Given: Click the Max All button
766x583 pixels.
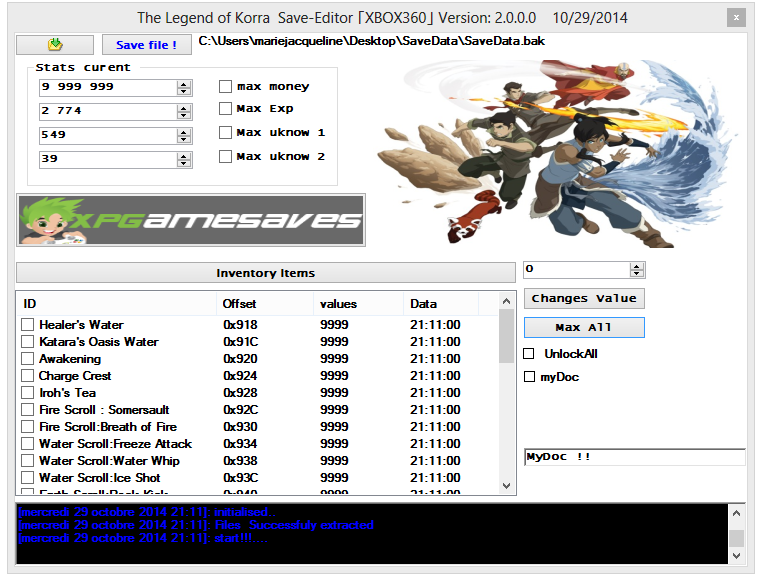Looking at the screenshot, I should pos(584,328).
